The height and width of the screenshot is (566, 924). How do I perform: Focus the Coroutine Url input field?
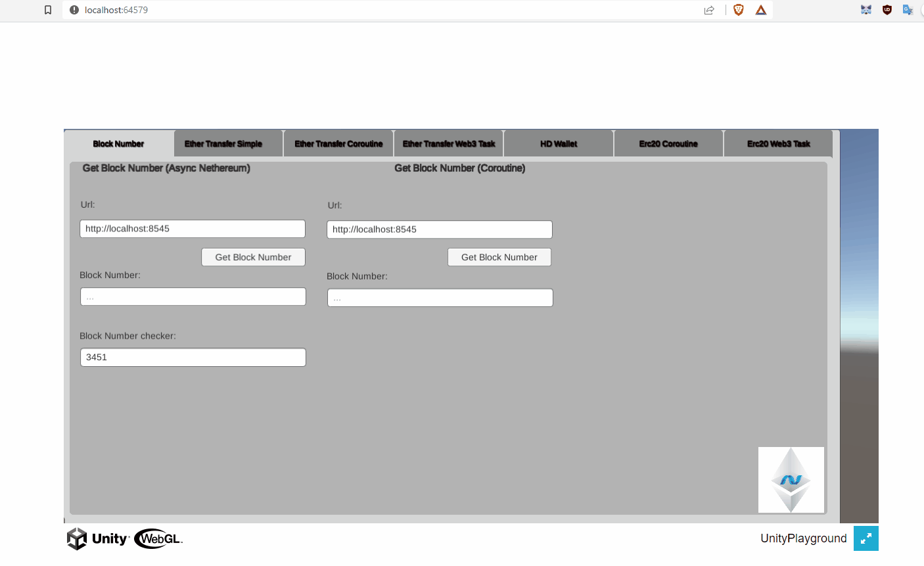click(440, 229)
